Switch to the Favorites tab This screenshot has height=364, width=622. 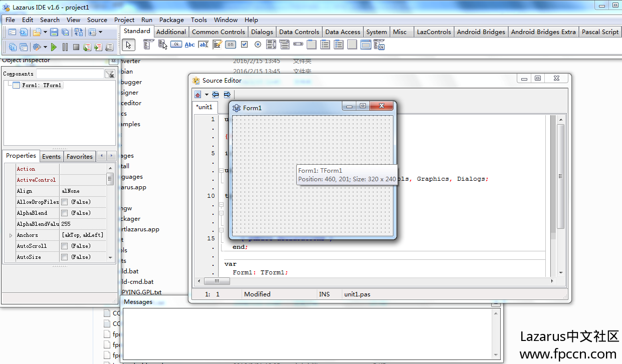click(80, 156)
